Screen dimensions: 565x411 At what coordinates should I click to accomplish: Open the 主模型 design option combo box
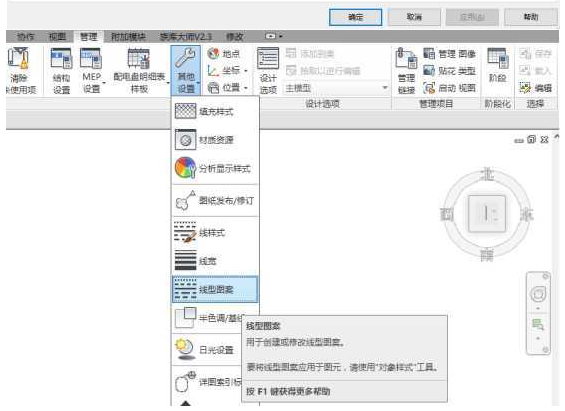pos(337,88)
